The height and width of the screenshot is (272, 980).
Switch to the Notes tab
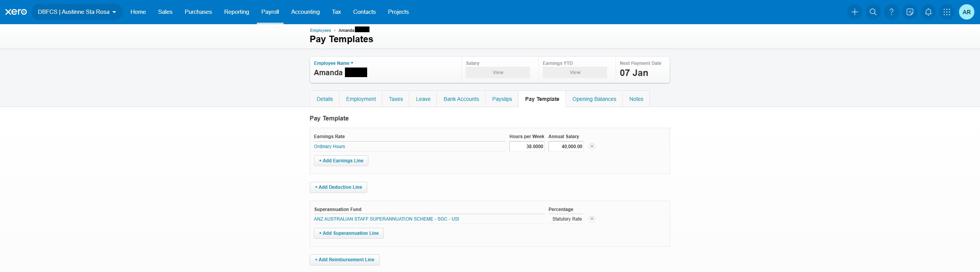pos(636,99)
